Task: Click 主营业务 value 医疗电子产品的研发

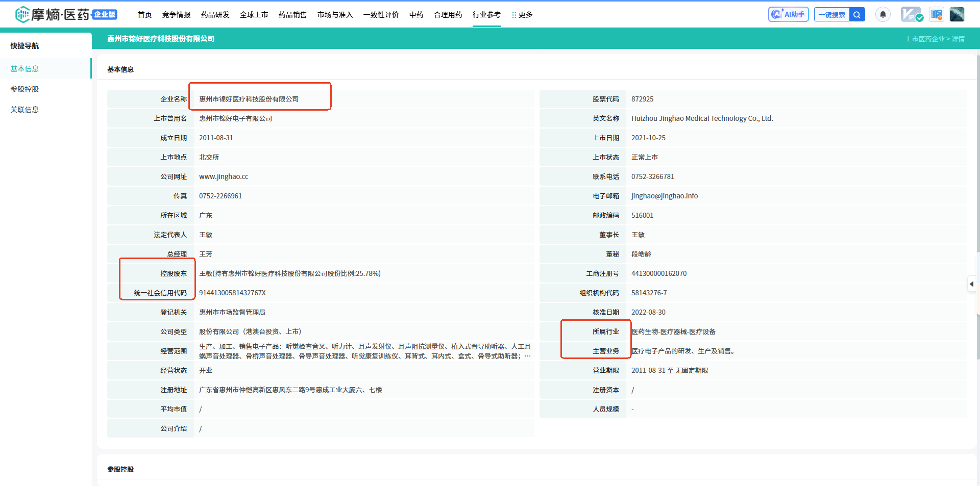Action: pyautogui.click(x=683, y=351)
